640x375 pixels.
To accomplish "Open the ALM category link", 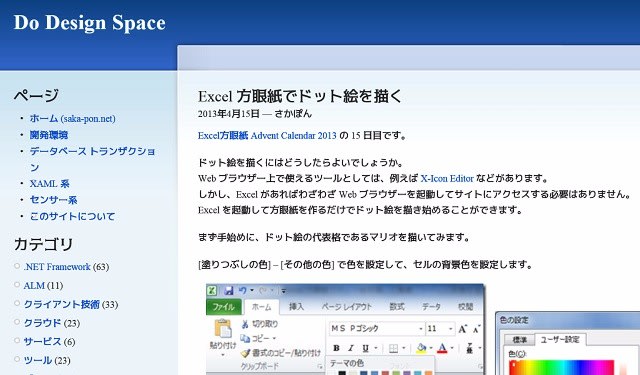I will (34, 286).
